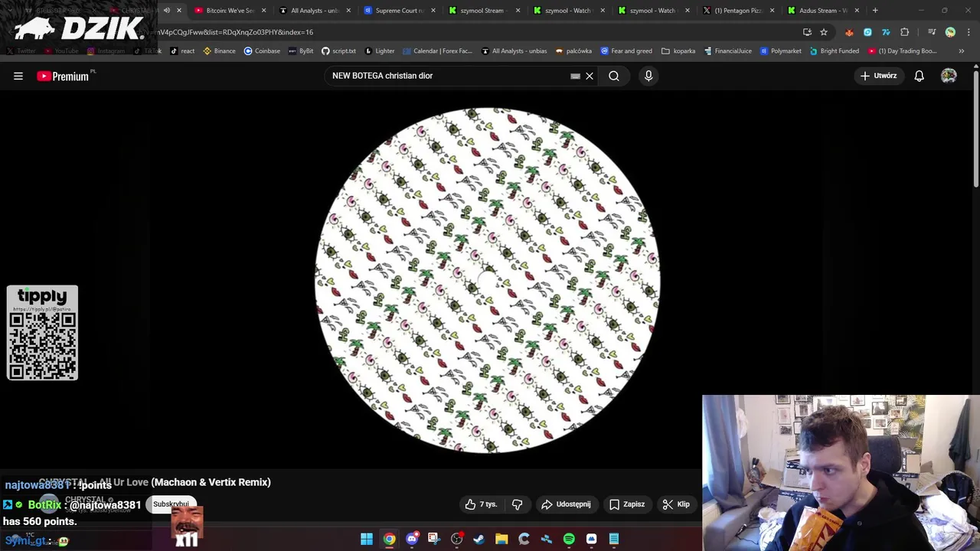Open Windows Start menu
The image size is (980, 551).
click(x=367, y=539)
